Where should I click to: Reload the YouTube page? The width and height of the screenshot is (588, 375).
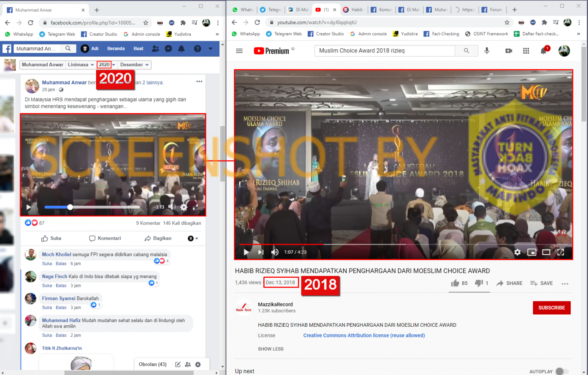(x=257, y=23)
